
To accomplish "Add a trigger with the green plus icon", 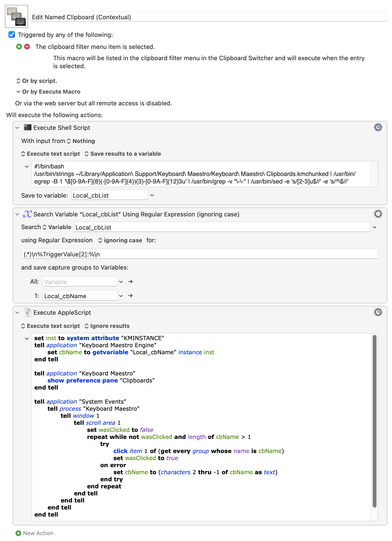I will pos(19,47).
